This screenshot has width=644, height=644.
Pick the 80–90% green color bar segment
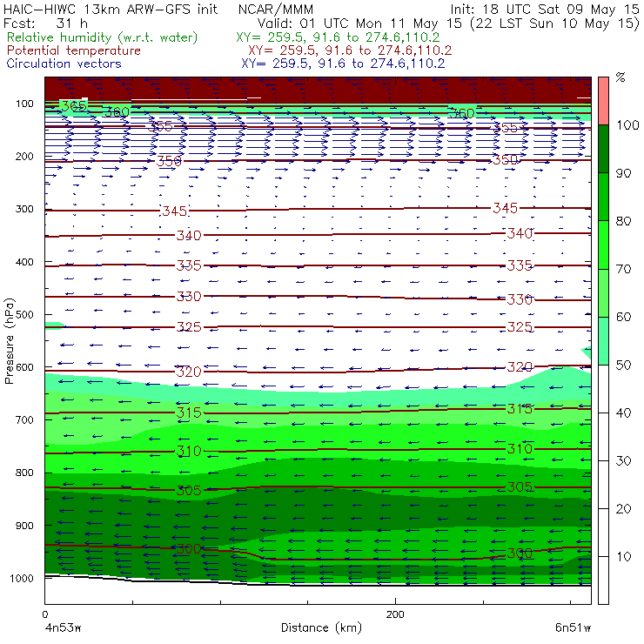[x=603, y=197]
